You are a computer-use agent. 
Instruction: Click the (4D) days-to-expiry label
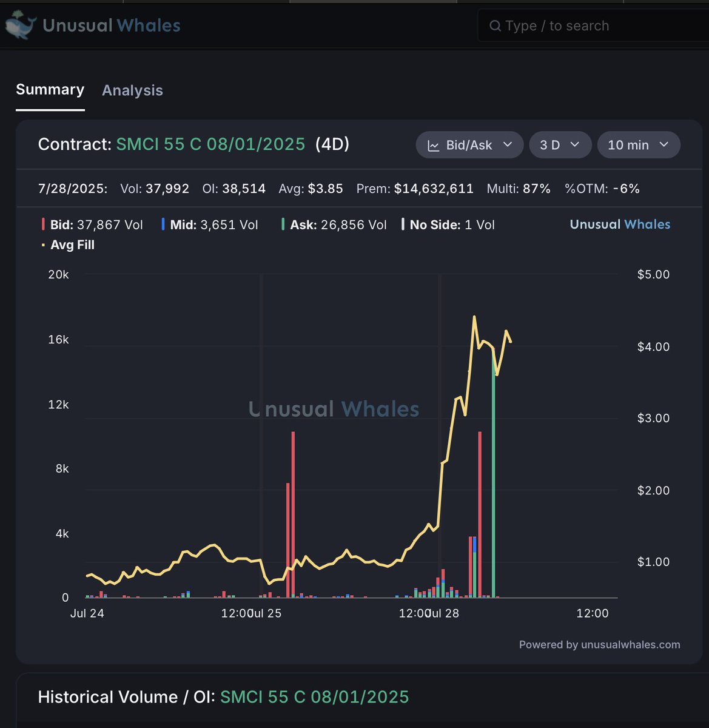(x=332, y=144)
